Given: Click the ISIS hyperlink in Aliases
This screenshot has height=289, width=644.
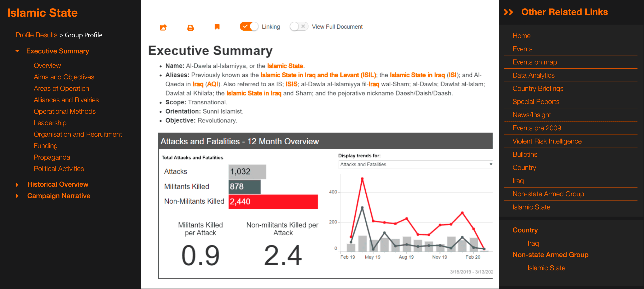Looking at the screenshot, I should click(x=292, y=84).
